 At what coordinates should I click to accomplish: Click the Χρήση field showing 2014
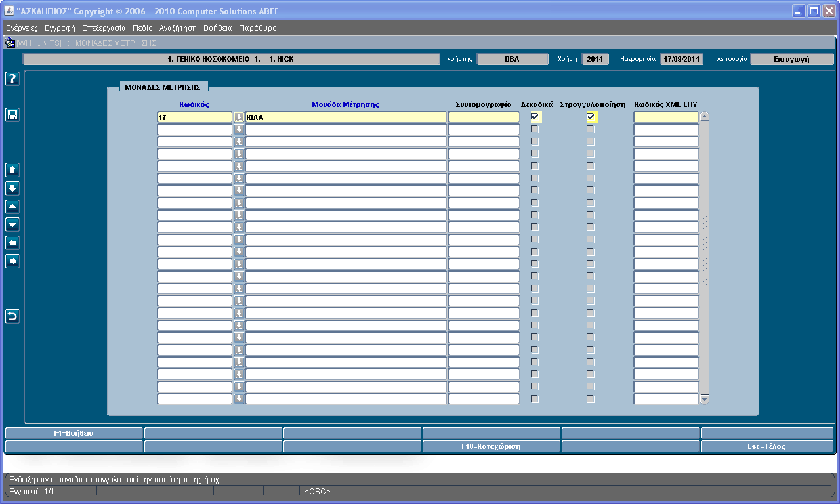pos(595,59)
